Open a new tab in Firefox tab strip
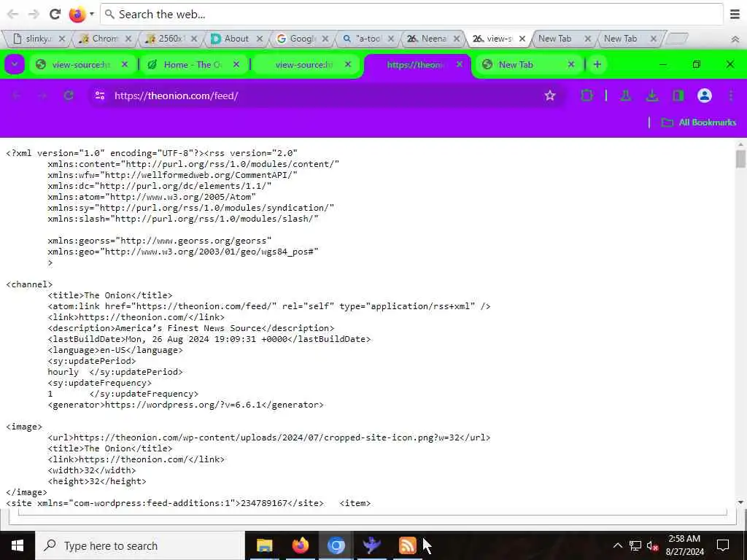The width and height of the screenshot is (747, 560). click(676, 39)
